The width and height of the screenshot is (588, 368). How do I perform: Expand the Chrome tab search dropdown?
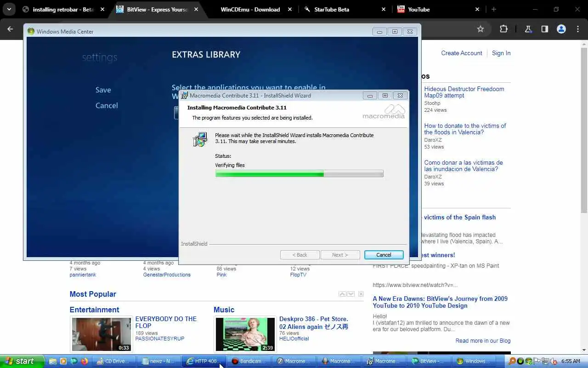click(x=9, y=9)
